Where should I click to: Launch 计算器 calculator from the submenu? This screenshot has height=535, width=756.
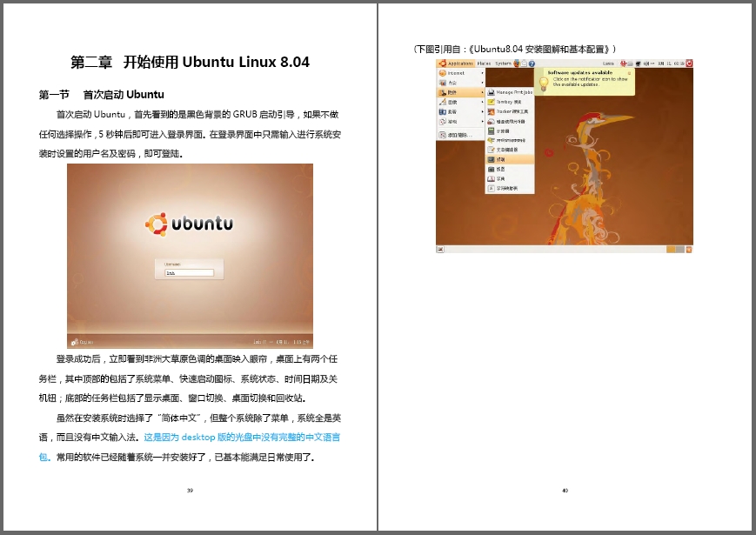click(510, 130)
